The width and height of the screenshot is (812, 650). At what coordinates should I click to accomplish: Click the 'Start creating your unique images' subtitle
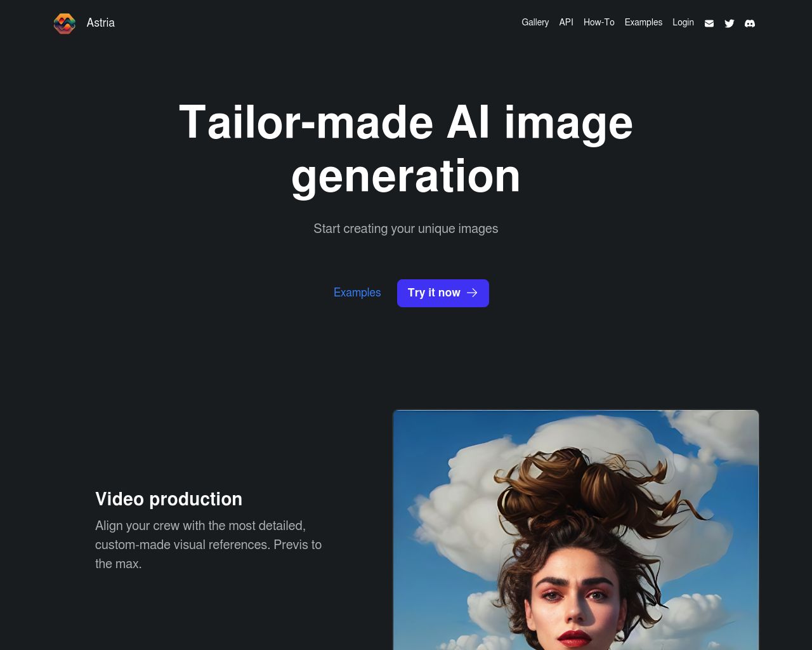406,229
